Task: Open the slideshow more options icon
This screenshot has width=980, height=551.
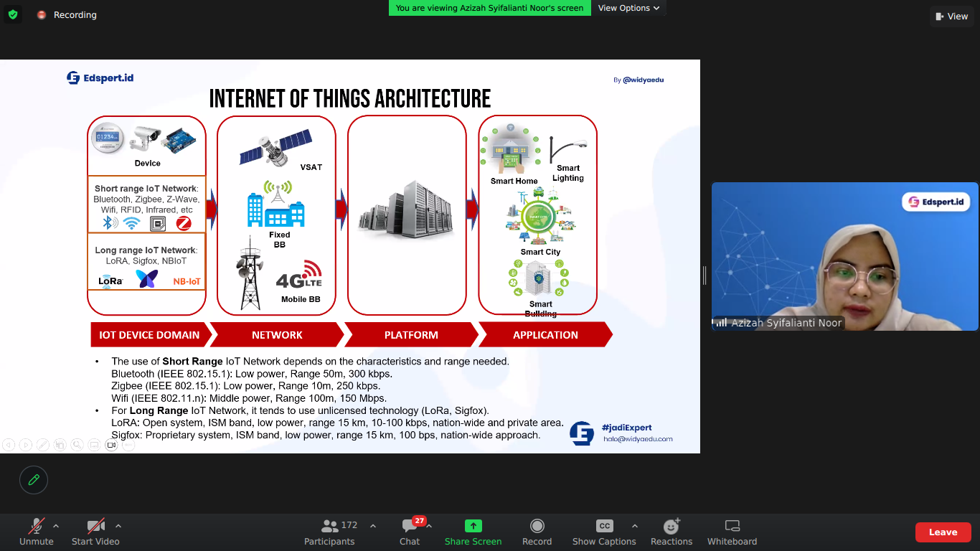Action: 128,445
